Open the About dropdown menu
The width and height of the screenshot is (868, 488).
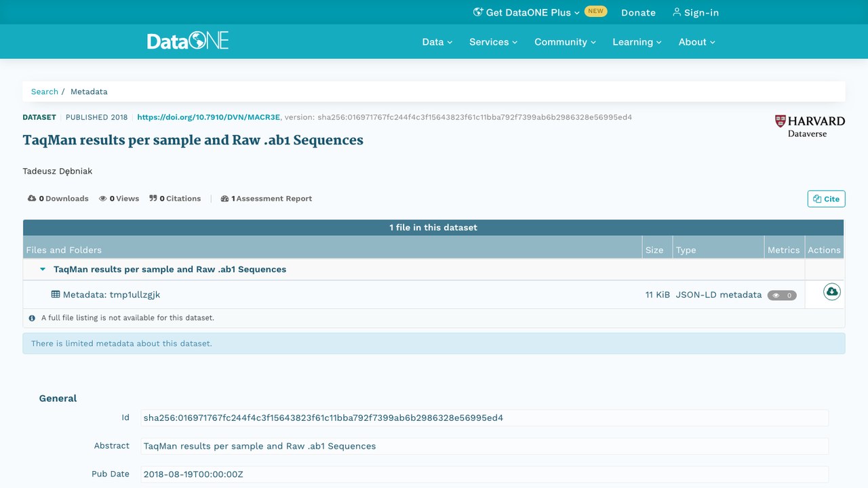click(697, 42)
